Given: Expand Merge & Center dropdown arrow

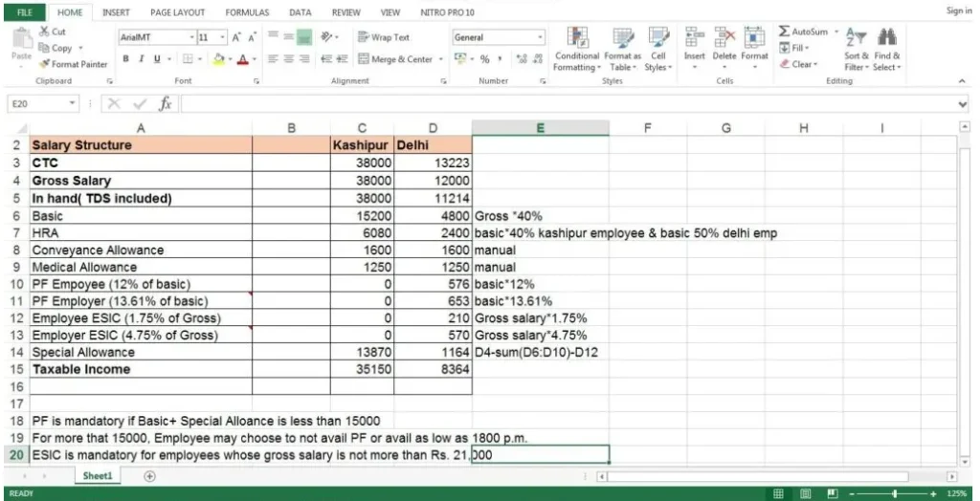Looking at the screenshot, I should 440,59.
